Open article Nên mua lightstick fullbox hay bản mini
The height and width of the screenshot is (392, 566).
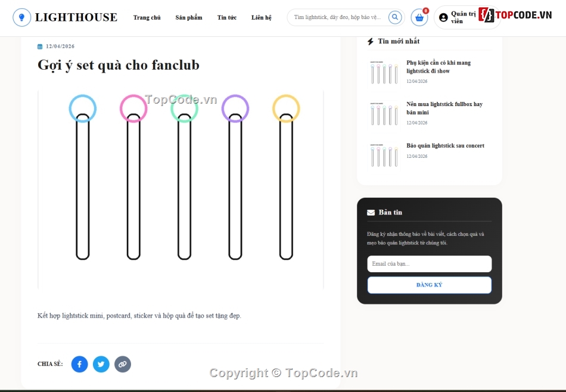coord(444,108)
